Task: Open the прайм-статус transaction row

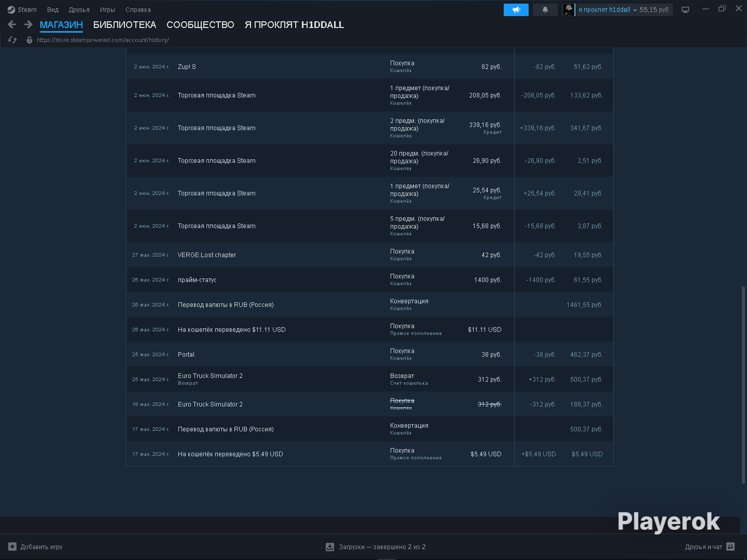Action: point(370,279)
